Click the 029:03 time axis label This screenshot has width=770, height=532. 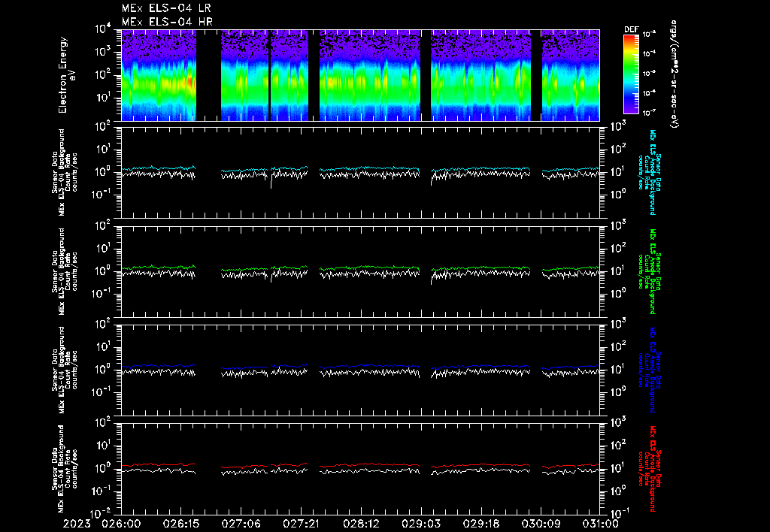tap(421, 524)
